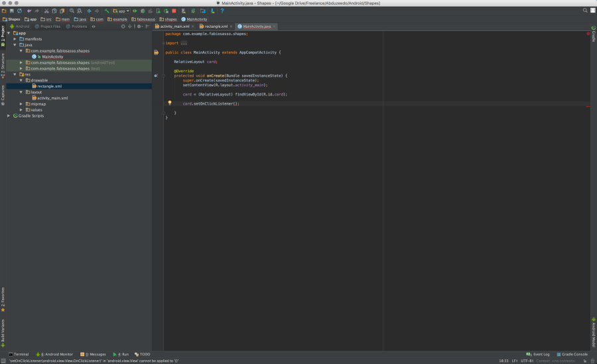Click the Find magnifier icon
The width and height of the screenshot is (597, 364).
point(72,11)
